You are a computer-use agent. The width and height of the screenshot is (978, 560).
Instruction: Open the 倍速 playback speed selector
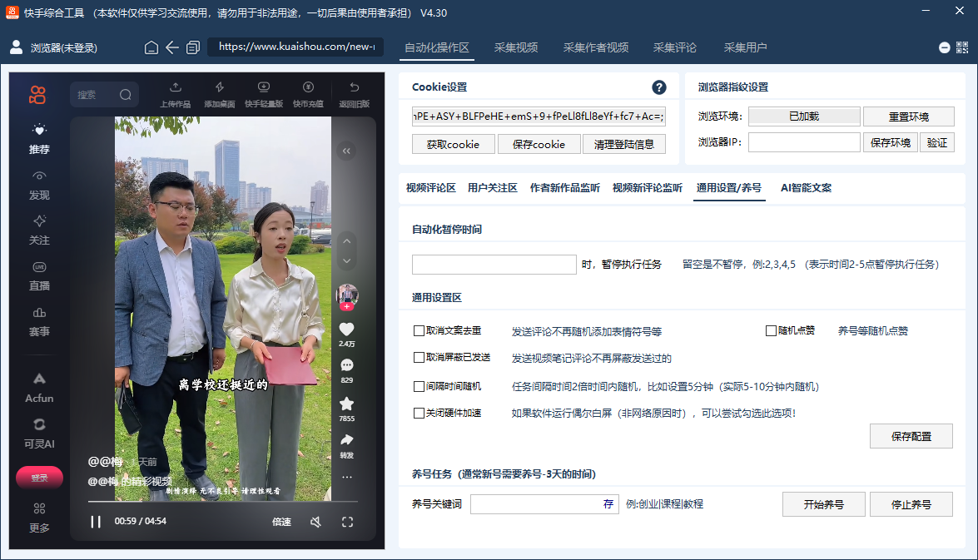[x=283, y=523]
